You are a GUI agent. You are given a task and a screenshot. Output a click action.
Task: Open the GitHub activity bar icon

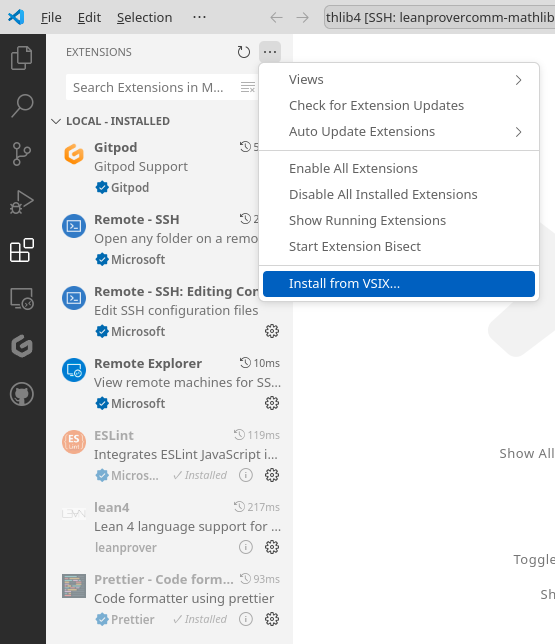22,394
